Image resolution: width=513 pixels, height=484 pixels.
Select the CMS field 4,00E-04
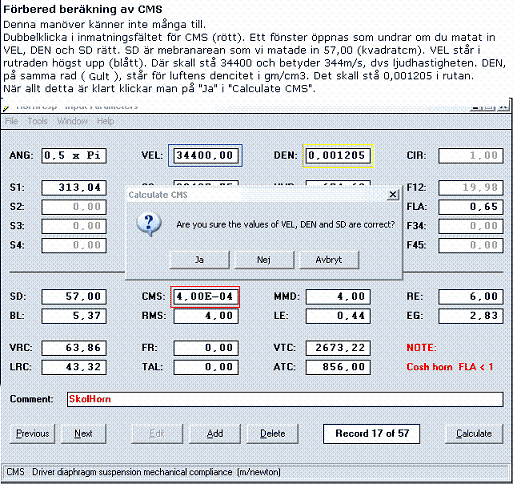coord(205,297)
